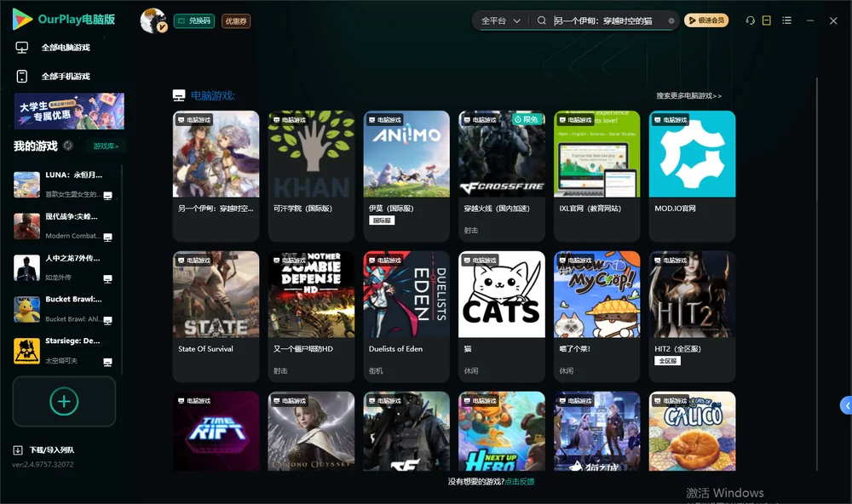
Task: Click the PC icon on Bucket Brawl row
Action: pos(107,320)
